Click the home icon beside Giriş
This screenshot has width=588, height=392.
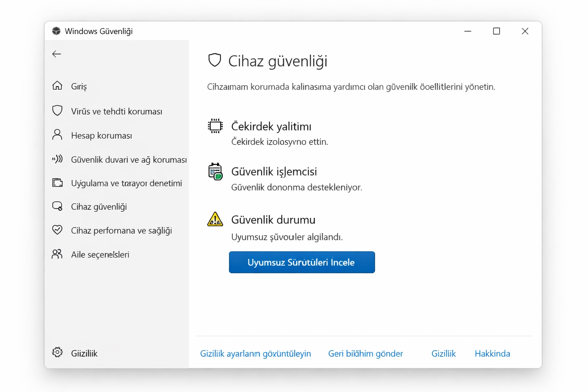pos(57,86)
